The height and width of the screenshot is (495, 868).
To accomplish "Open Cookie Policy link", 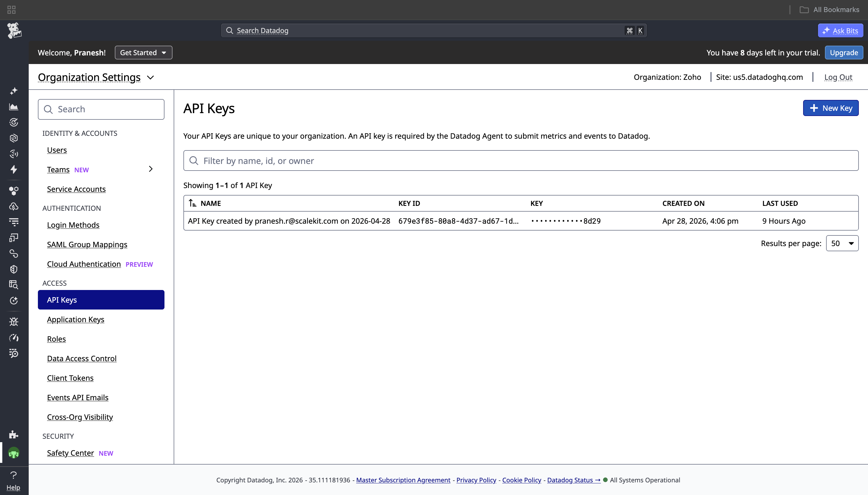I will [522, 480].
